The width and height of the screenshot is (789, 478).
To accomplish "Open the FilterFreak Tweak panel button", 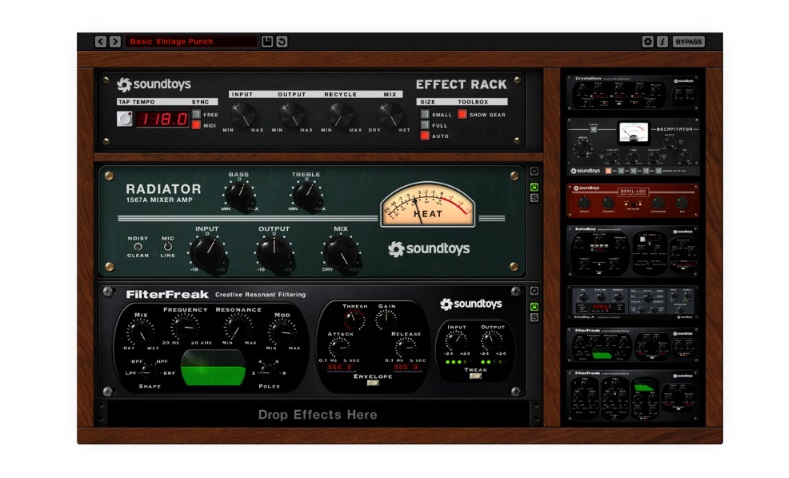I will (476, 376).
